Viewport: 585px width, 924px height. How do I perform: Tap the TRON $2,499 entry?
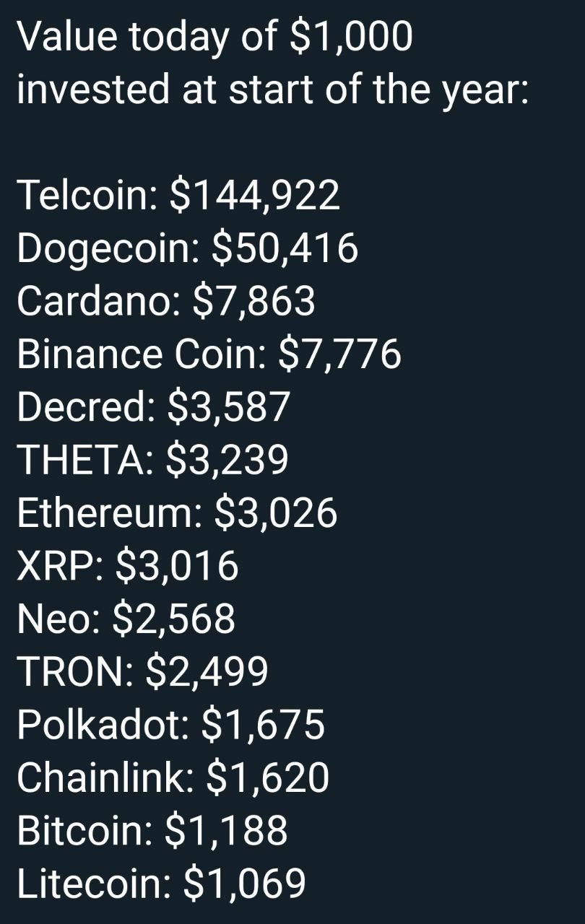point(142,672)
